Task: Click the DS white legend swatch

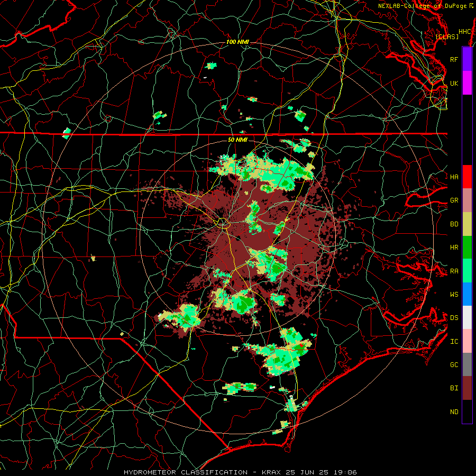Action: tap(467, 317)
